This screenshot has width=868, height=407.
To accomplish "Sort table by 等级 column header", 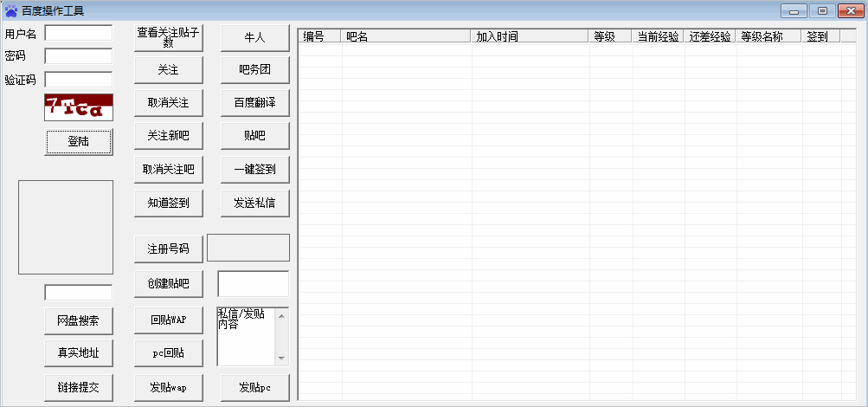I will [611, 36].
